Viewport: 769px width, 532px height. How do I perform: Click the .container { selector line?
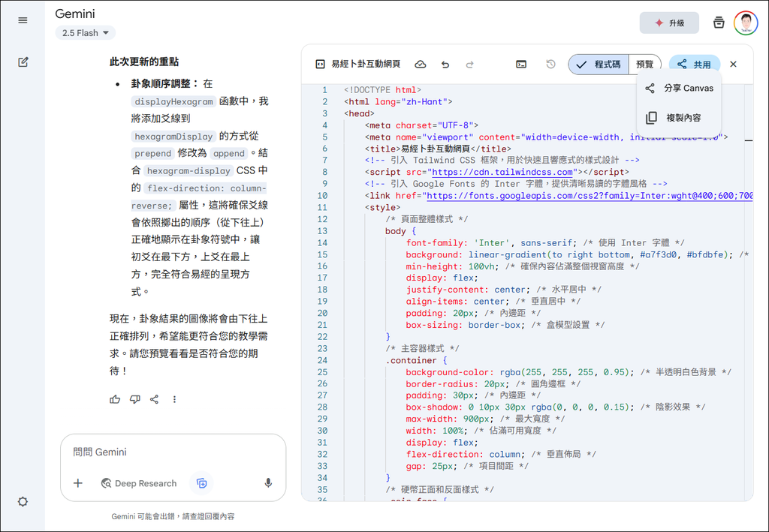[x=416, y=360]
